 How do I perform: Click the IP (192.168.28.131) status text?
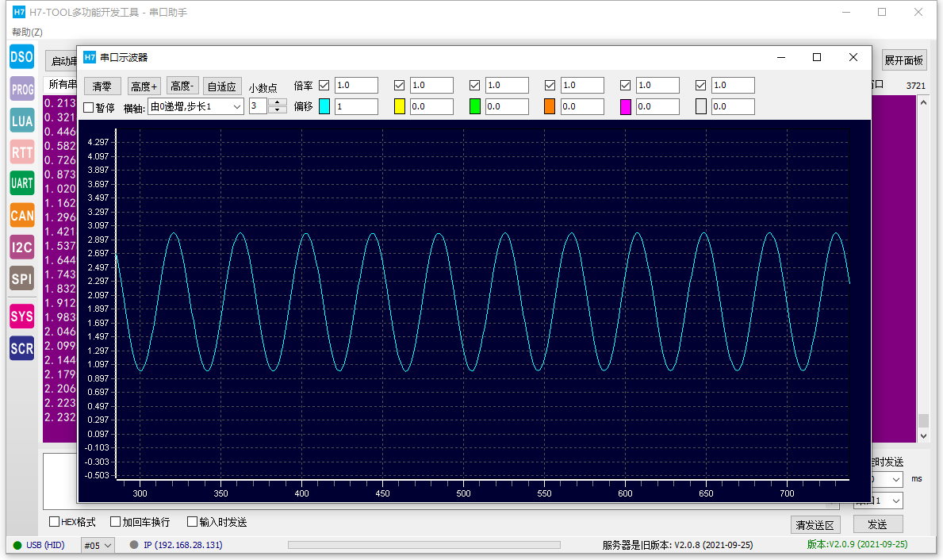tap(183, 545)
